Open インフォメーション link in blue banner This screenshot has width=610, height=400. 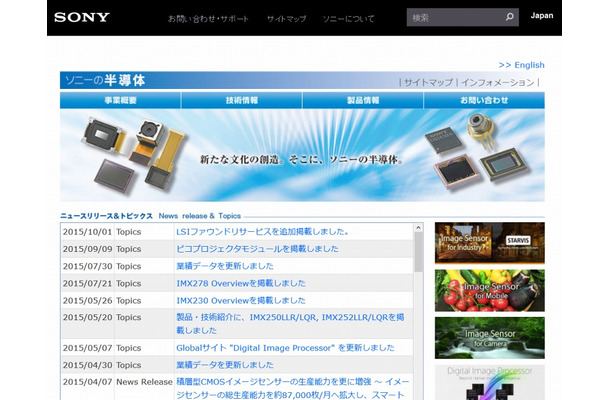coord(498,82)
